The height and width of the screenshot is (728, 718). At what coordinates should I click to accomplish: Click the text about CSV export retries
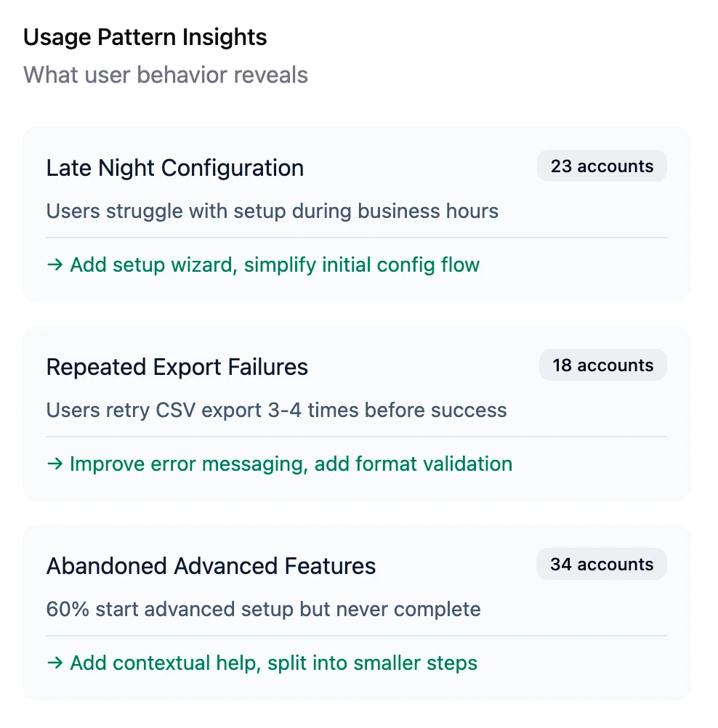click(x=276, y=410)
